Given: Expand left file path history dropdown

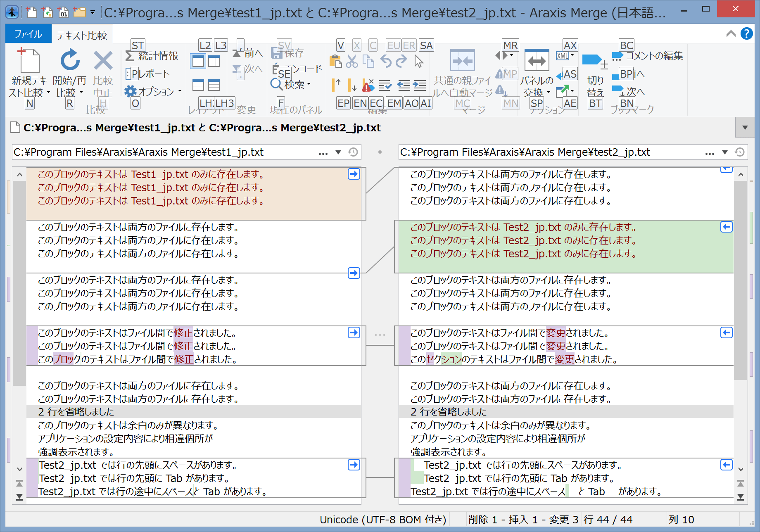Looking at the screenshot, I should [338, 152].
